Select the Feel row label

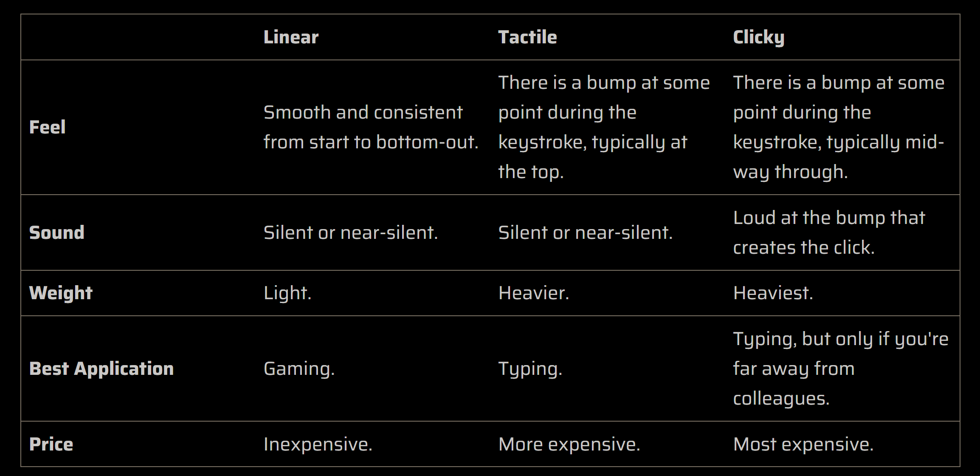pos(48,127)
